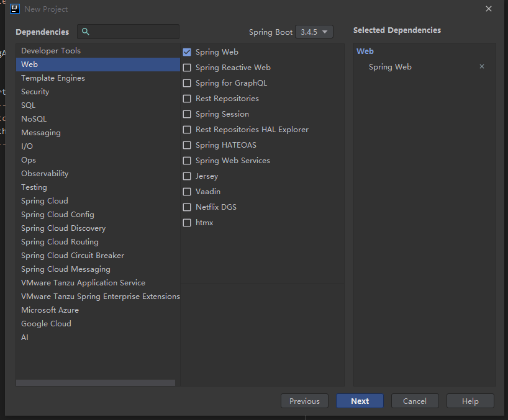This screenshot has width=508, height=420.
Task: Check the Rest Repositories option
Action: click(x=187, y=99)
